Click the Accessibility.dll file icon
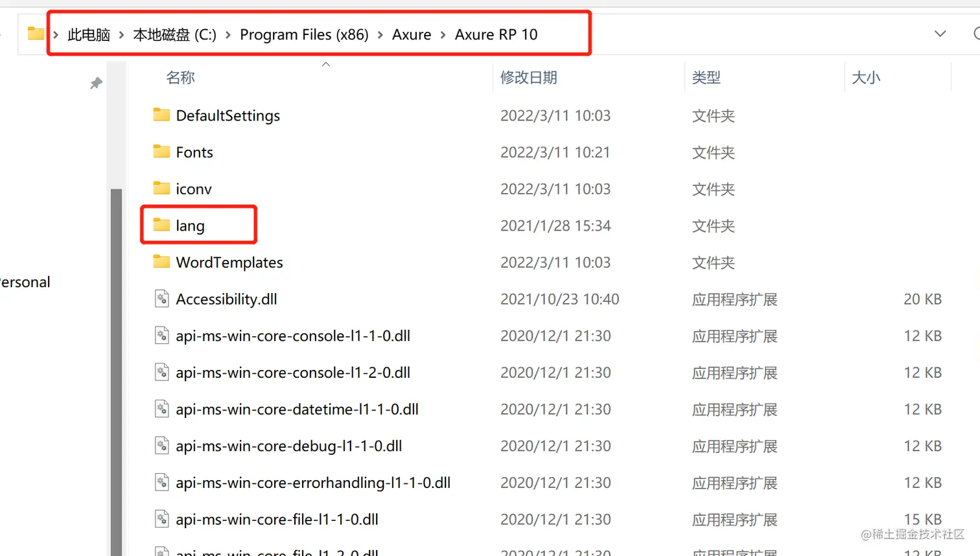980x556 pixels. 162,299
